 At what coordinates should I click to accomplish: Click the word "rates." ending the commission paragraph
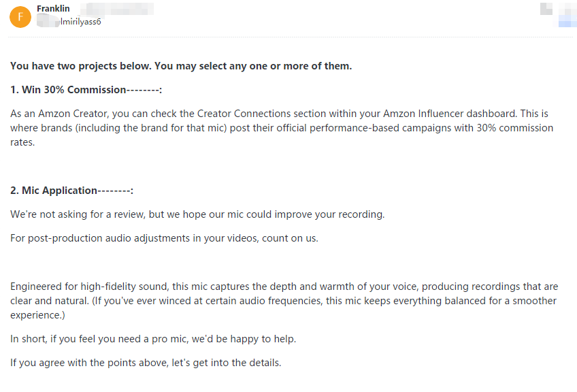point(22,142)
